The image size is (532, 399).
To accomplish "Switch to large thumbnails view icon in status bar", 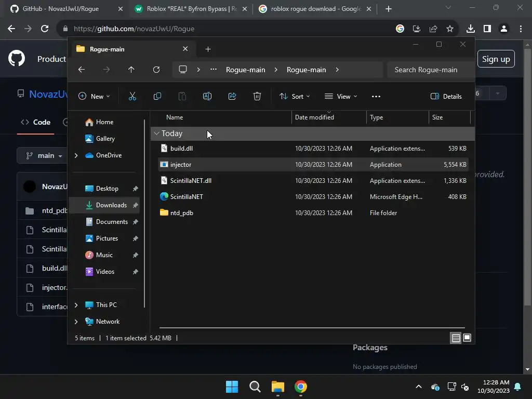I will pos(467,338).
